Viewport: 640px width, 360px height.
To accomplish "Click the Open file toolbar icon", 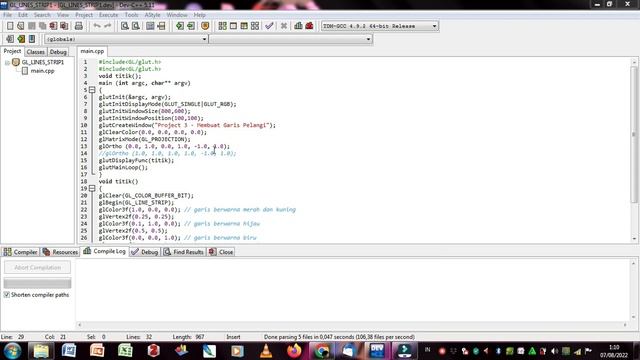I will (21, 26).
